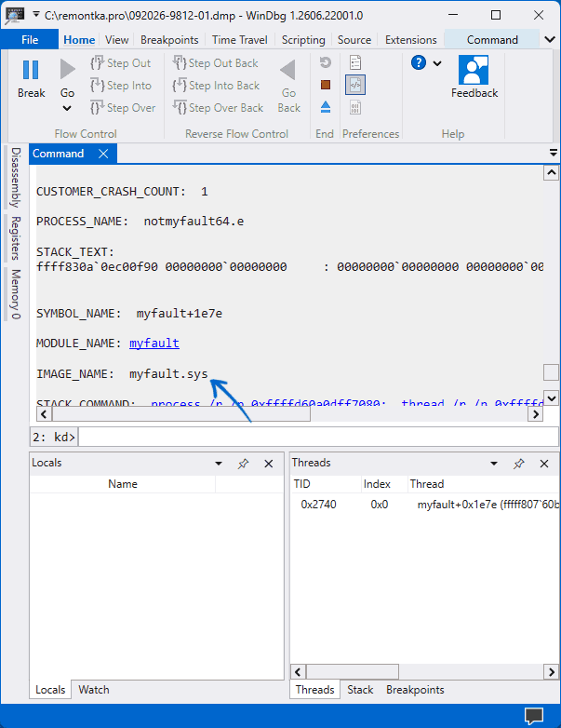Open the Threads panel options dropdown
The height and width of the screenshot is (728, 561).
pos(494,464)
